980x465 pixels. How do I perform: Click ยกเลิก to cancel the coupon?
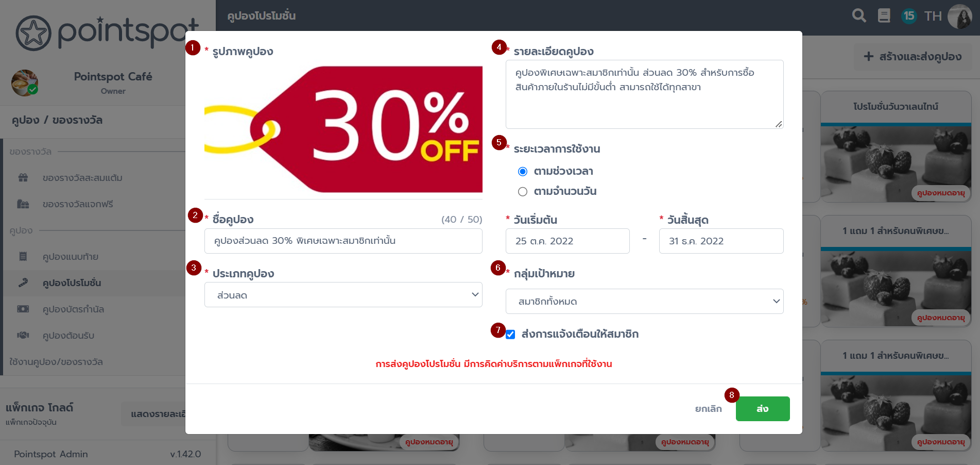[x=709, y=409]
